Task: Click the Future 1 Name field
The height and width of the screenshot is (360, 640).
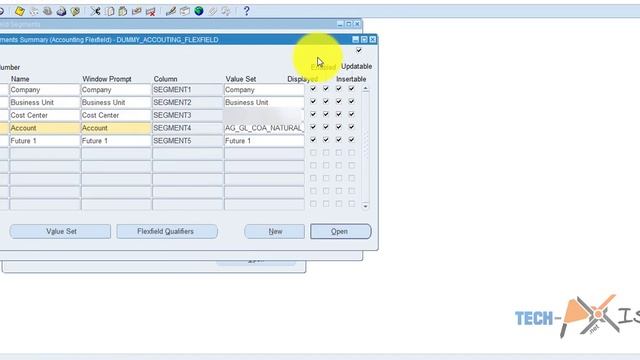Action: (x=44, y=141)
